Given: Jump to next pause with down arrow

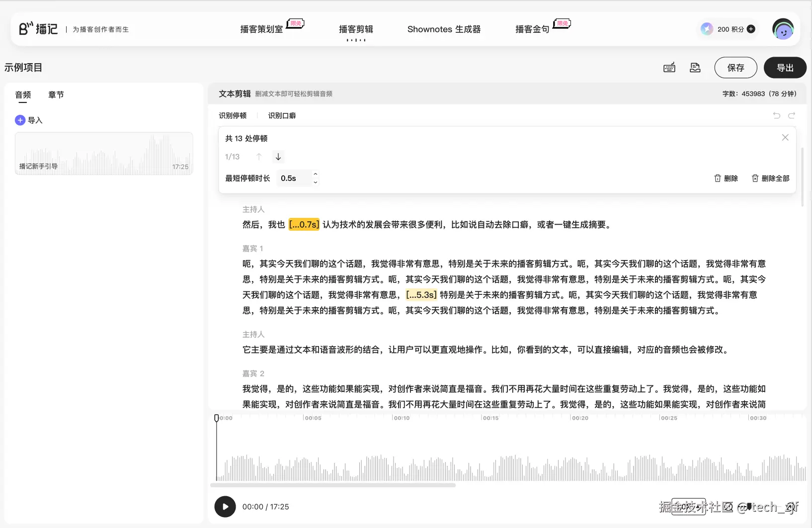Looking at the screenshot, I should pyautogui.click(x=278, y=157).
